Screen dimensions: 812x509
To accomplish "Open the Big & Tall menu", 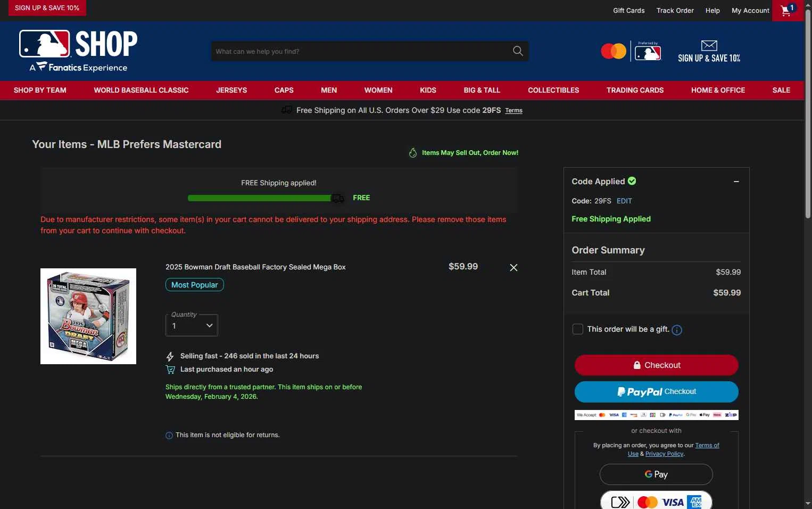I will click(482, 90).
